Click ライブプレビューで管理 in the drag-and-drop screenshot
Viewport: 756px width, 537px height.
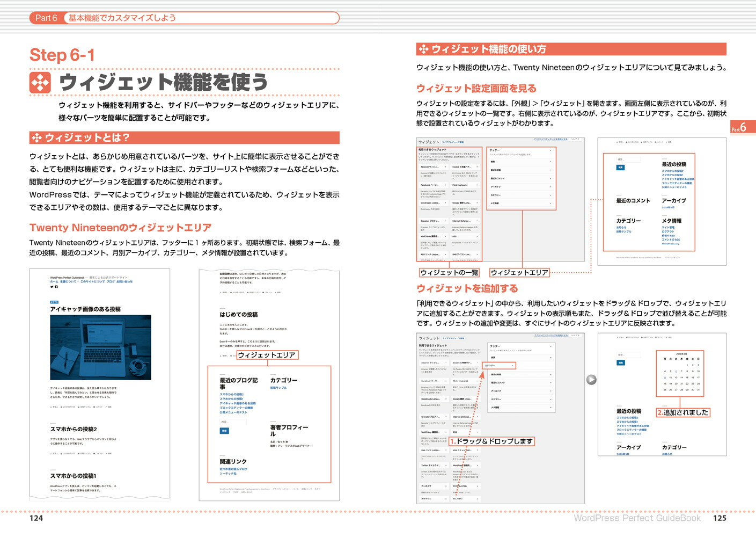click(x=453, y=338)
